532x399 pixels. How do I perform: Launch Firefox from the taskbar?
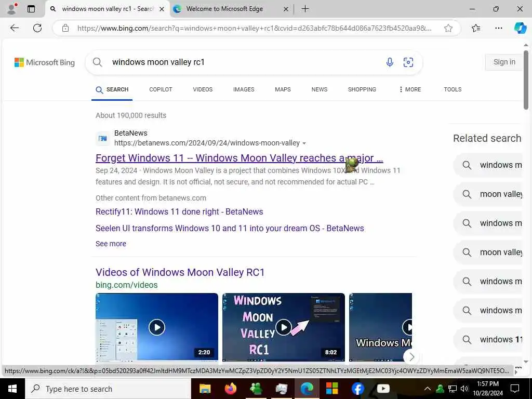tap(231, 389)
